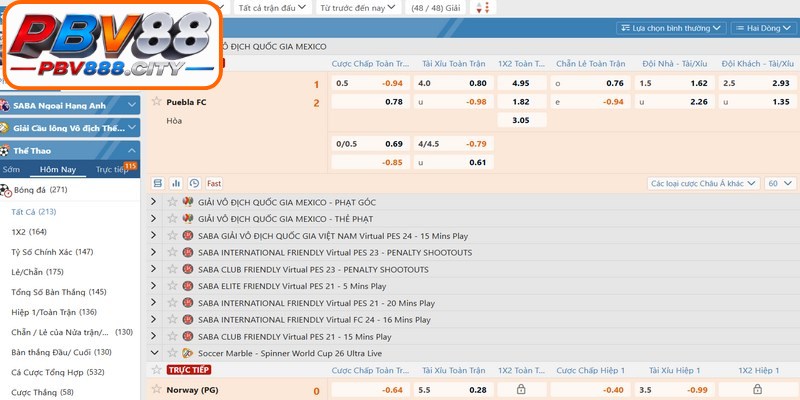Star SABA Việt Nam Virtual PES 24 league
The height and width of the screenshot is (400, 800).
click(x=172, y=235)
